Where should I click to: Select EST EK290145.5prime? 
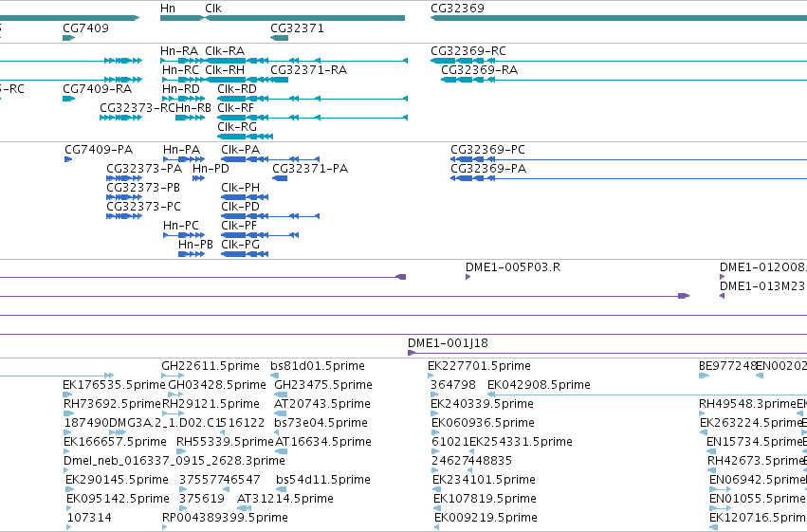tap(117, 480)
